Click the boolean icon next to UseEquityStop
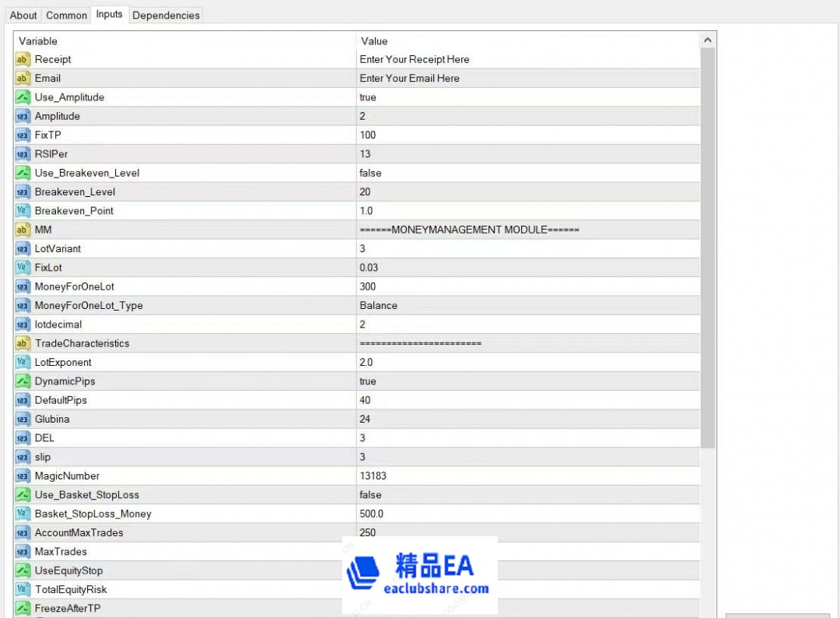The width and height of the screenshot is (840, 618). 23,571
